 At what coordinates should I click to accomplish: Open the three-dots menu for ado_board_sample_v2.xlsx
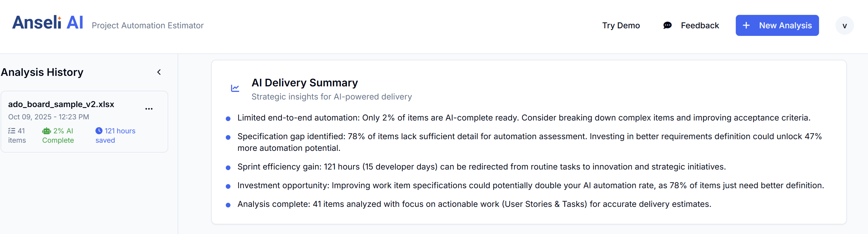click(x=149, y=109)
